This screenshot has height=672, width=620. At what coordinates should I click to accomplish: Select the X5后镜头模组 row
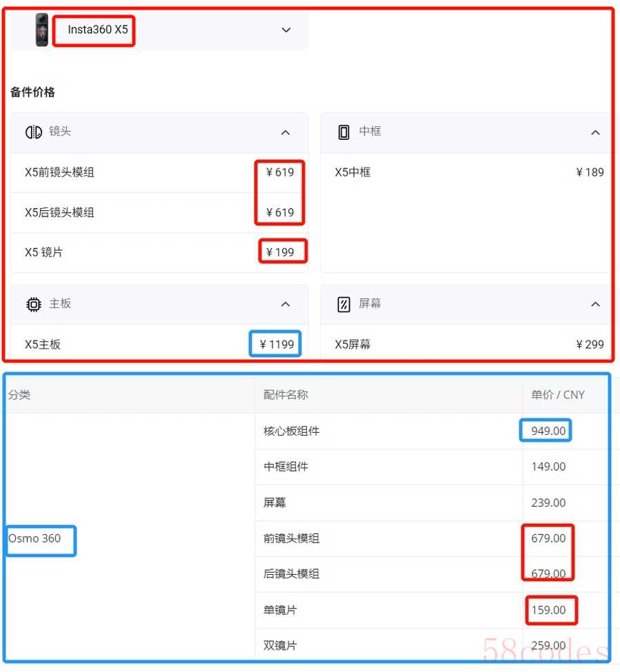159,212
